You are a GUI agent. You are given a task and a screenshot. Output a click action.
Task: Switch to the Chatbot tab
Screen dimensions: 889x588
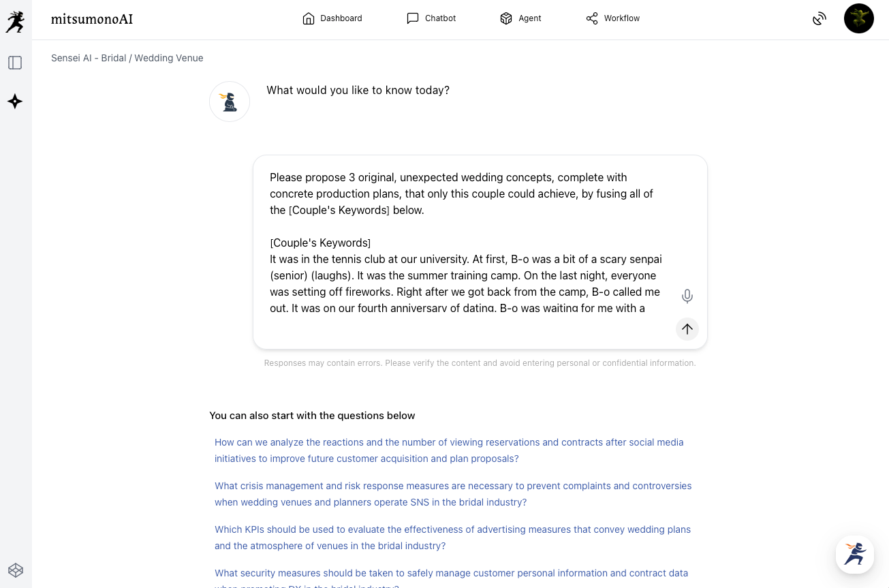(431, 18)
